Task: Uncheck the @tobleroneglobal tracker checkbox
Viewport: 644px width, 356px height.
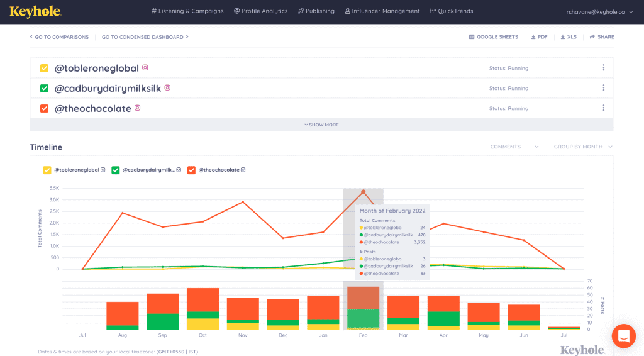Action: pos(45,68)
